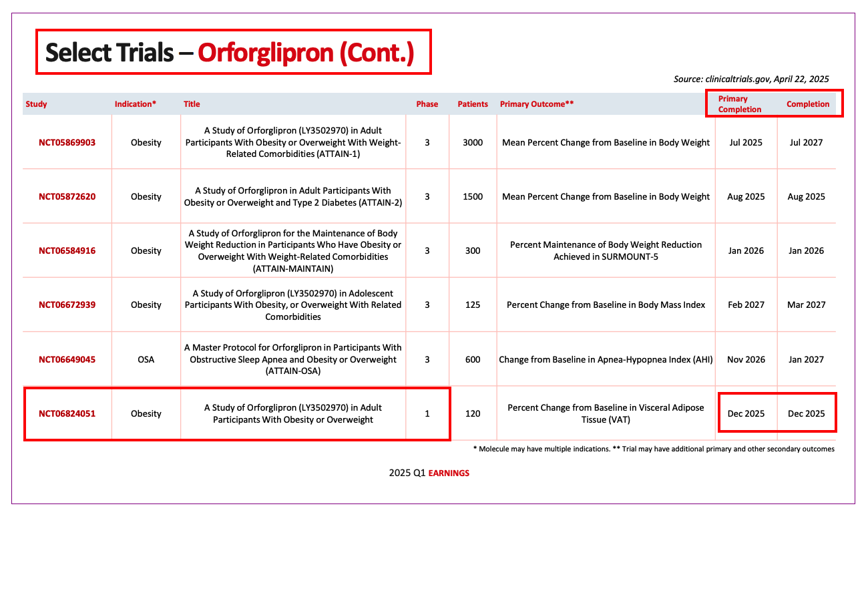Screen dimensions: 868x601
Task: Click the NCT05869903 study ID
Action: pyautogui.click(x=67, y=142)
